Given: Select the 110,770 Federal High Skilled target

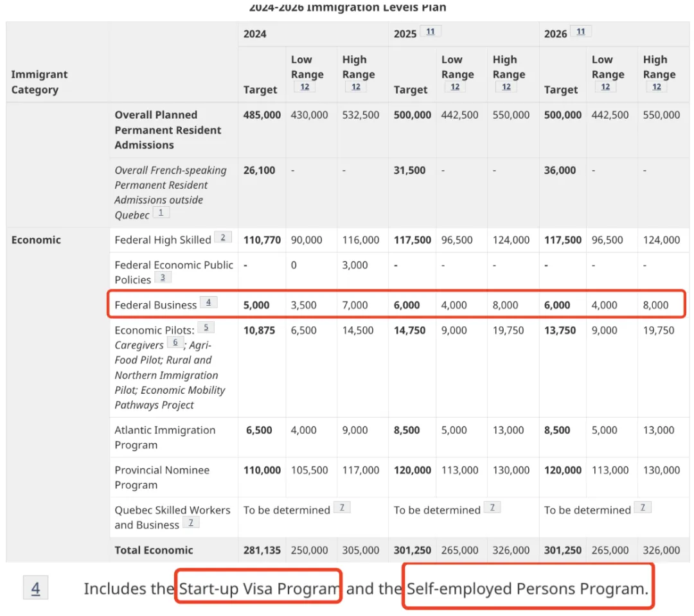Looking at the screenshot, I should tap(262, 240).
